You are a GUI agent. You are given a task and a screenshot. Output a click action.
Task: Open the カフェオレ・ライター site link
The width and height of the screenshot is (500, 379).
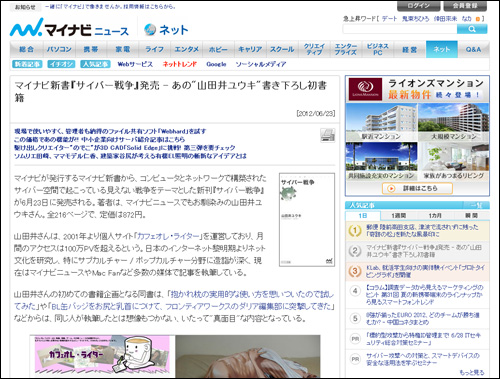pos(168,236)
